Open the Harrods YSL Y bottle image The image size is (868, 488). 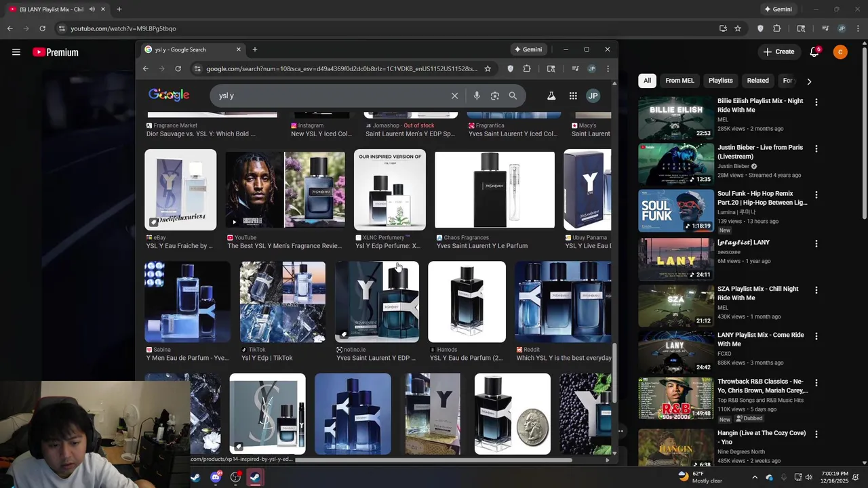[467, 302]
